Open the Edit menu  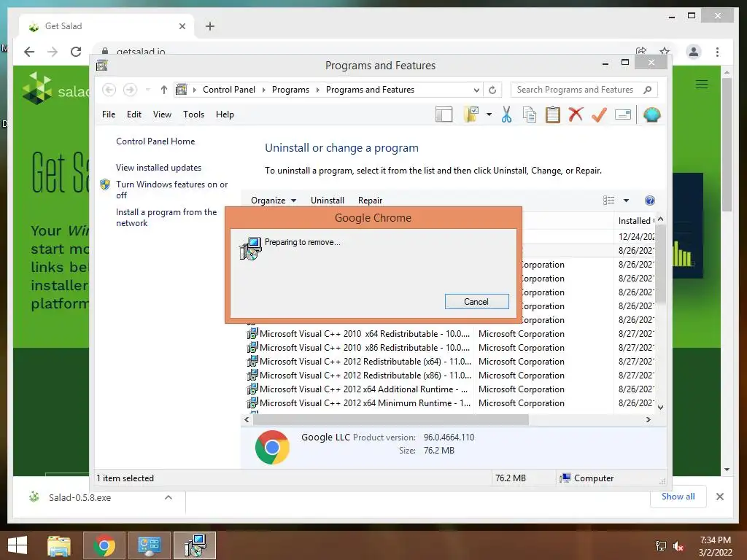point(134,114)
